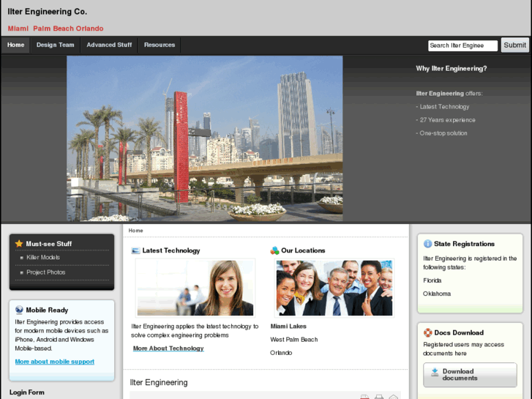Click the Orlando location under Our Locations
532x399 pixels.
click(281, 353)
